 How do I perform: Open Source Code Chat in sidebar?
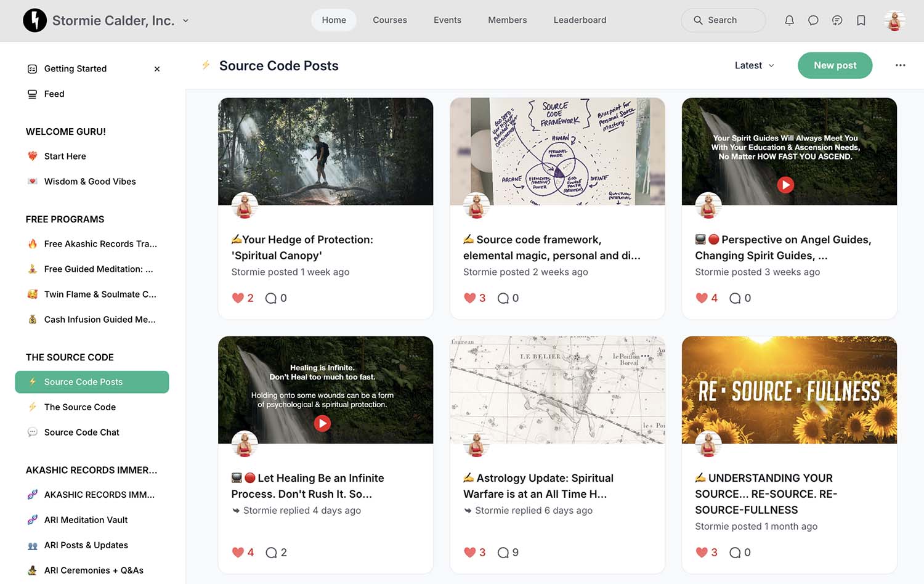point(82,432)
